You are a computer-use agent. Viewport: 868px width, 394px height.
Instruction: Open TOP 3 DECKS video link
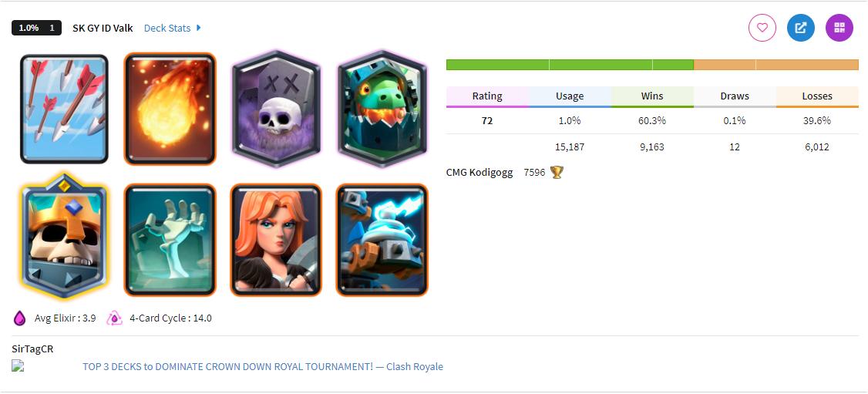(263, 366)
